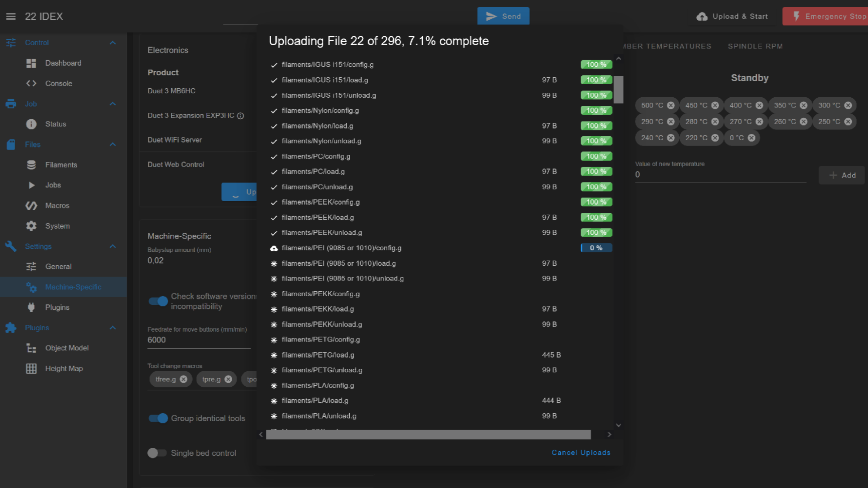Remove the 500 °C temperature chip
868x488 pixels.
pos(671,105)
